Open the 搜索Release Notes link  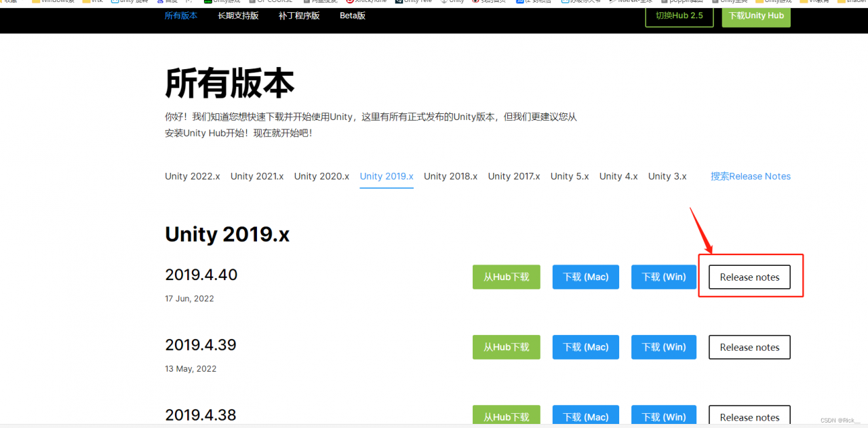(x=751, y=176)
